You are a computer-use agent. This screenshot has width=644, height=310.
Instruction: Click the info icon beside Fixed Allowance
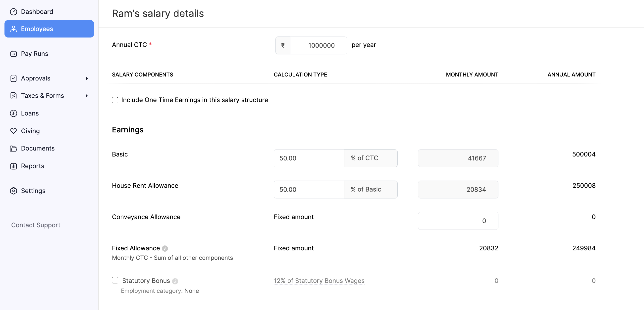165,248
